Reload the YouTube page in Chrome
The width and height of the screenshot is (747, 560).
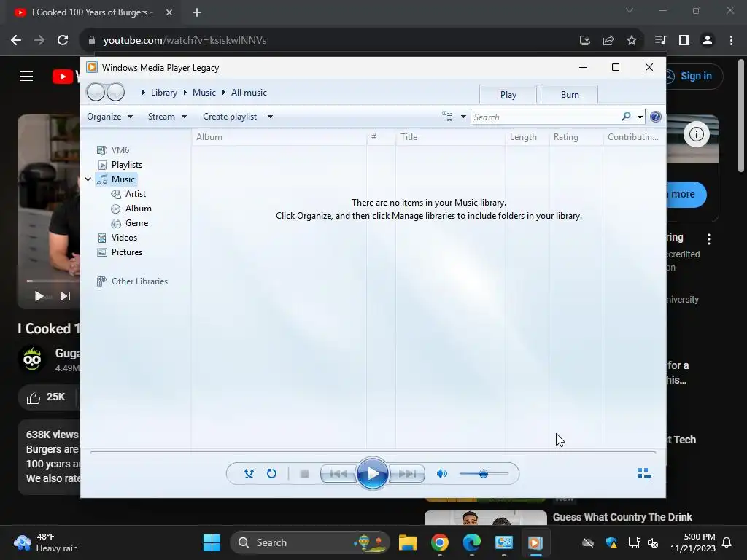63,41
